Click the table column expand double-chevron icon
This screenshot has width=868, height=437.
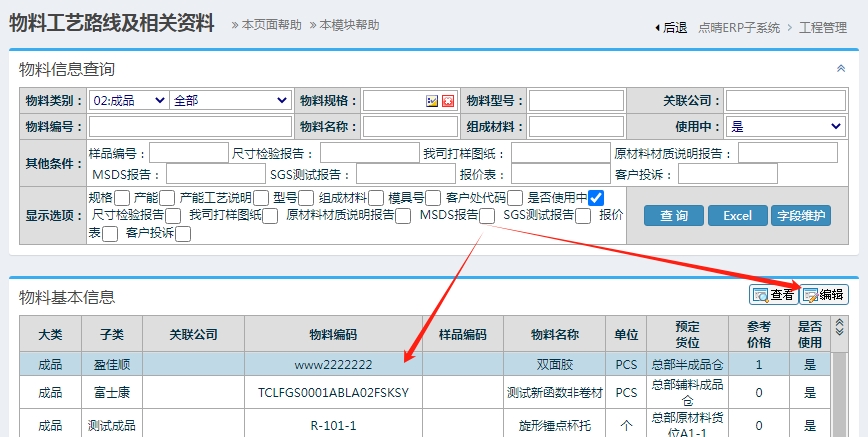coord(839,327)
